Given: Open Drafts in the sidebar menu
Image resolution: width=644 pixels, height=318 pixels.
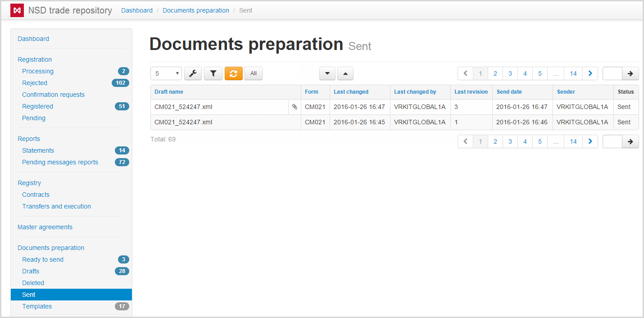Looking at the screenshot, I should pos(31,271).
